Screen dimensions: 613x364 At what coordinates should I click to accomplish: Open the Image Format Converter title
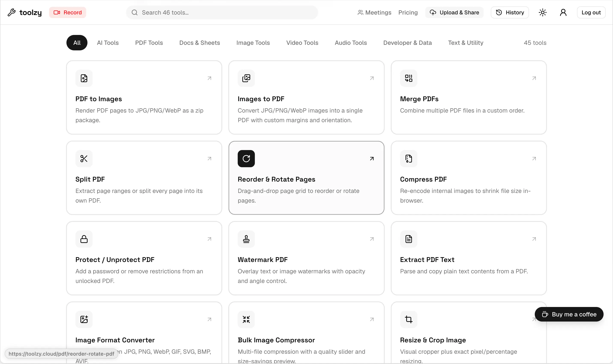(115, 340)
